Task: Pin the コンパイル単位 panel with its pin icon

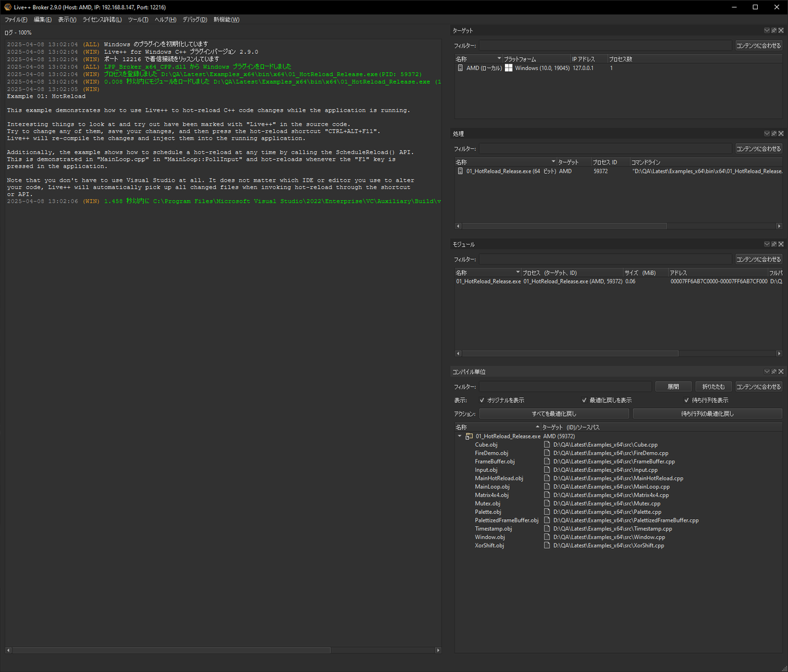Action: pos(774,371)
